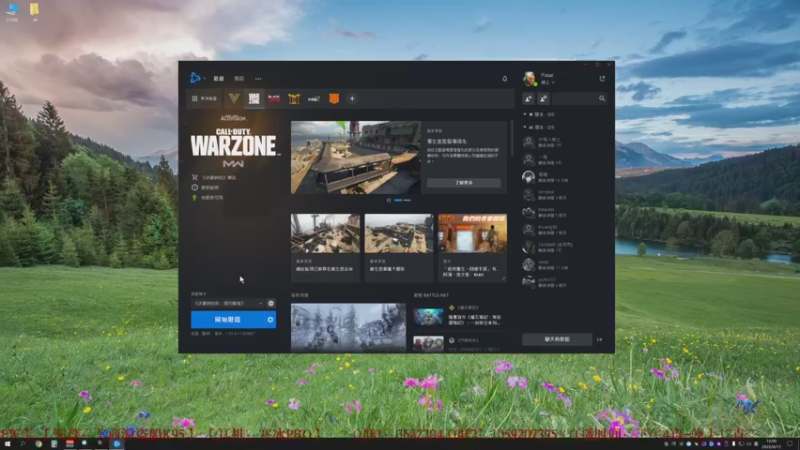Select the Vanguard game icon
The width and height of the screenshot is (800, 450).
click(234, 98)
